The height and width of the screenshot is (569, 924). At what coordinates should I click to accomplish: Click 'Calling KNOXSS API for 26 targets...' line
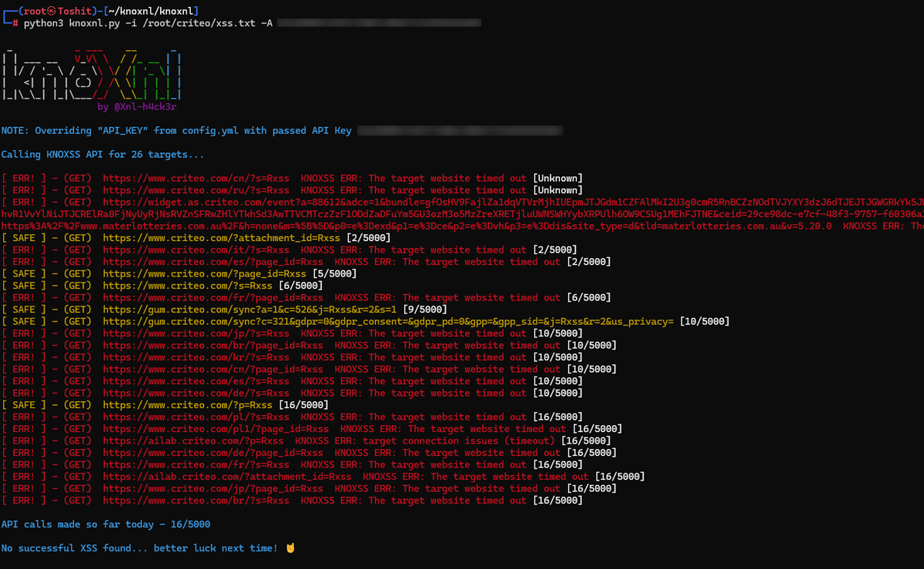(103, 155)
